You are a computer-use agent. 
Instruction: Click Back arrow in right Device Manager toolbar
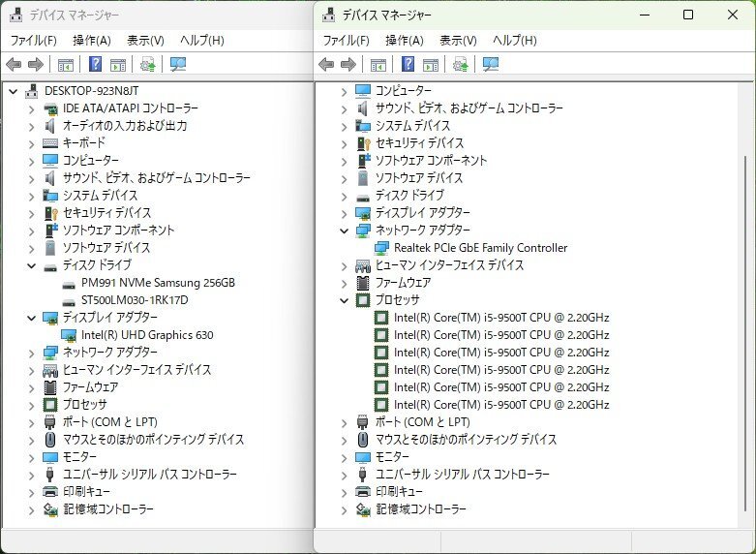tap(326, 64)
